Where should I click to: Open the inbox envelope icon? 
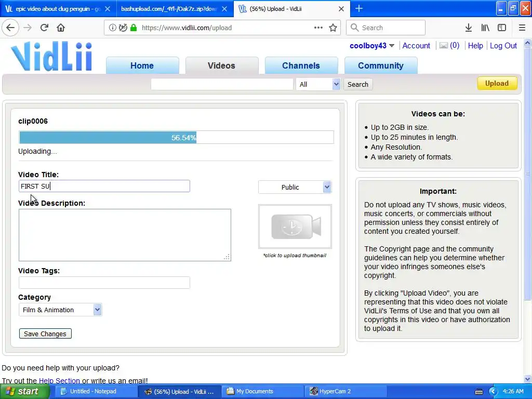point(444,46)
